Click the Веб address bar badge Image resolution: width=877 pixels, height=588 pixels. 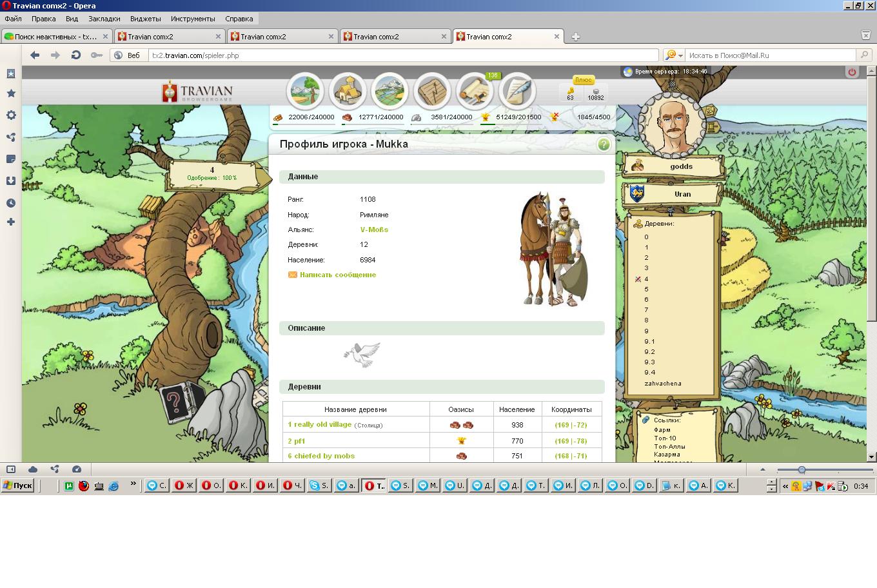tap(127, 55)
